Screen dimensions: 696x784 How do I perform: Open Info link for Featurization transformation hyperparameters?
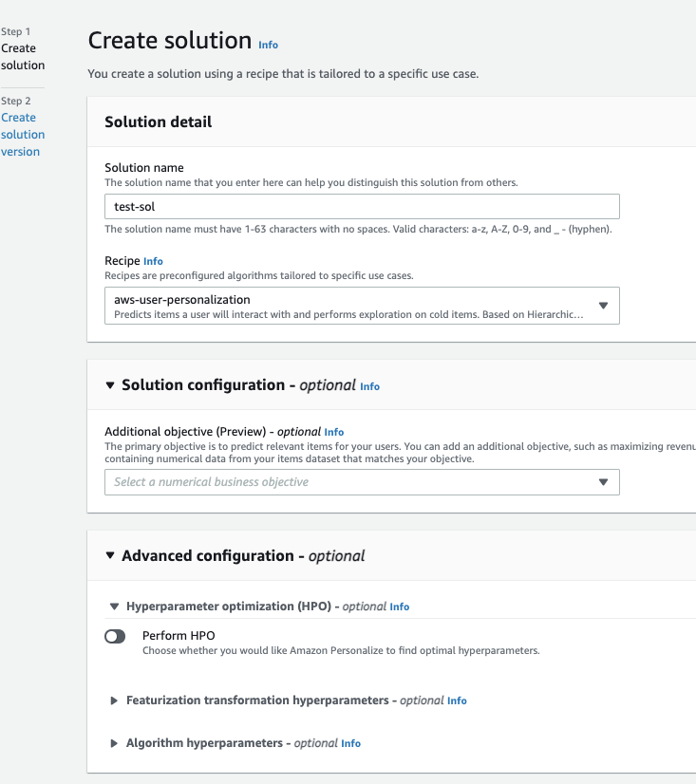(x=457, y=700)
